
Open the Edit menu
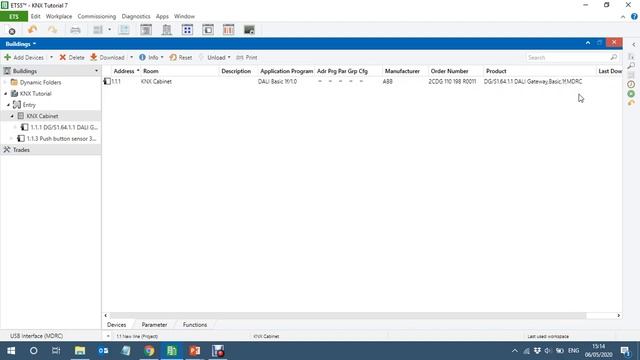pos(36,16)
